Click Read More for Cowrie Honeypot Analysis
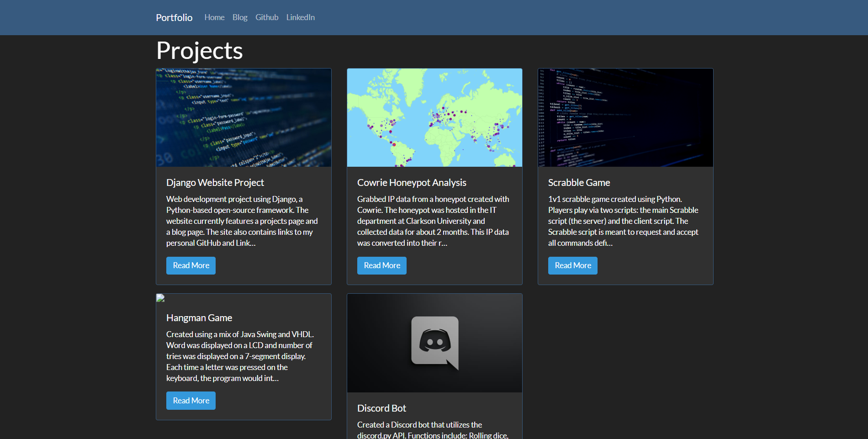The image size is (868, 439). (382, 265)
